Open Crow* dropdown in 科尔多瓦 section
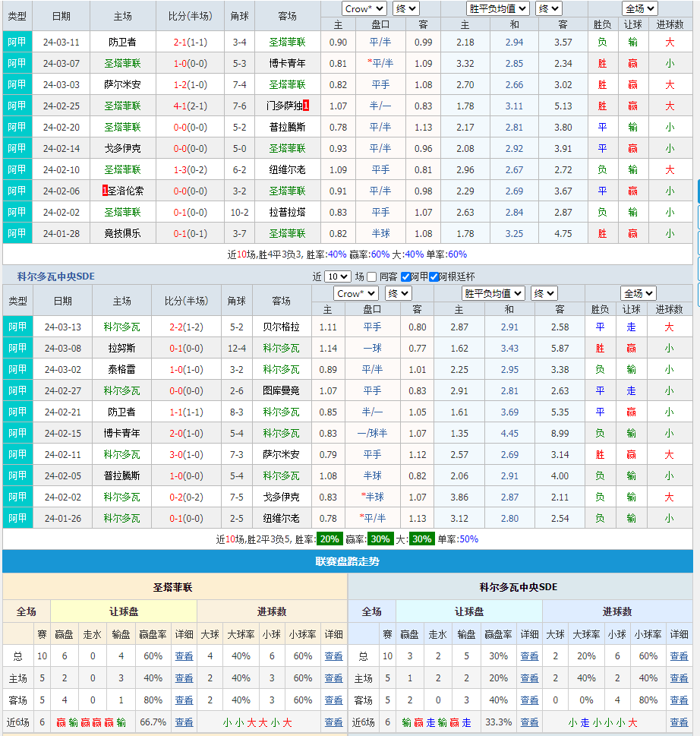 coord(355,293)
